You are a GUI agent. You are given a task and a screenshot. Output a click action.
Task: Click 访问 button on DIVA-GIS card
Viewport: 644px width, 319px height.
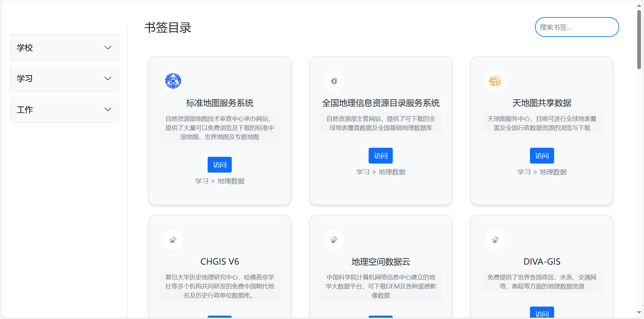(542, 314)
